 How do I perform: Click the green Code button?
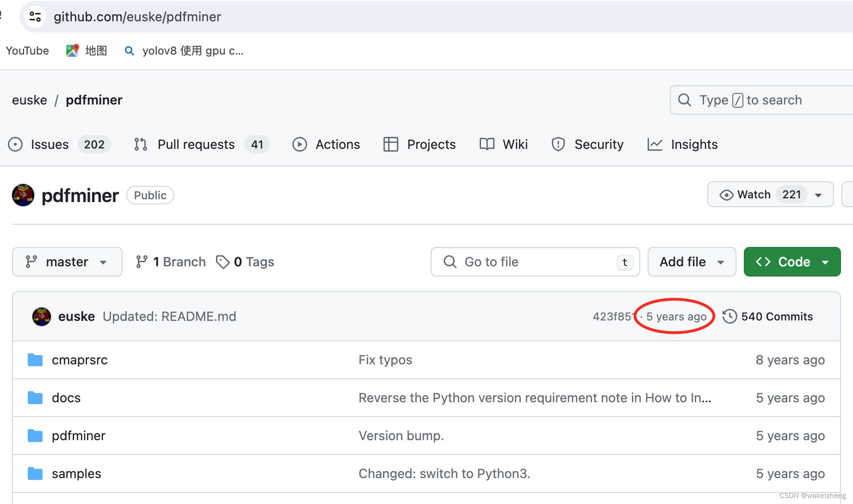[792, 262]
